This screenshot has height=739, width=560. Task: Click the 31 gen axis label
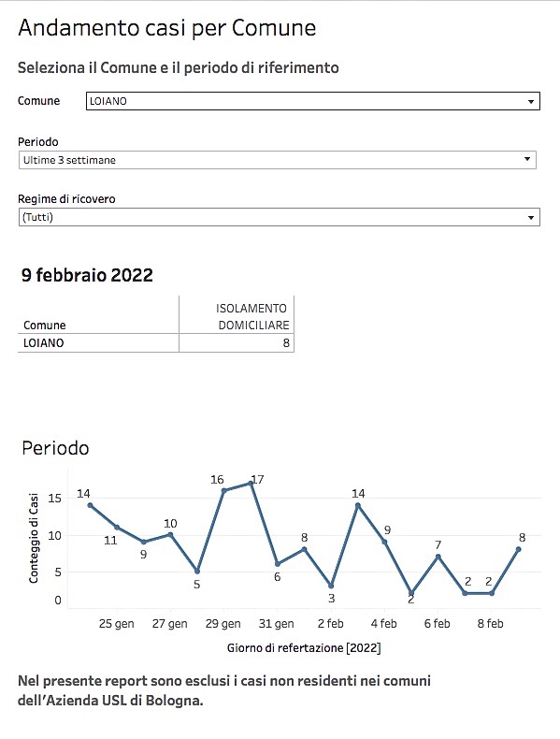click(x=277, y=624)
